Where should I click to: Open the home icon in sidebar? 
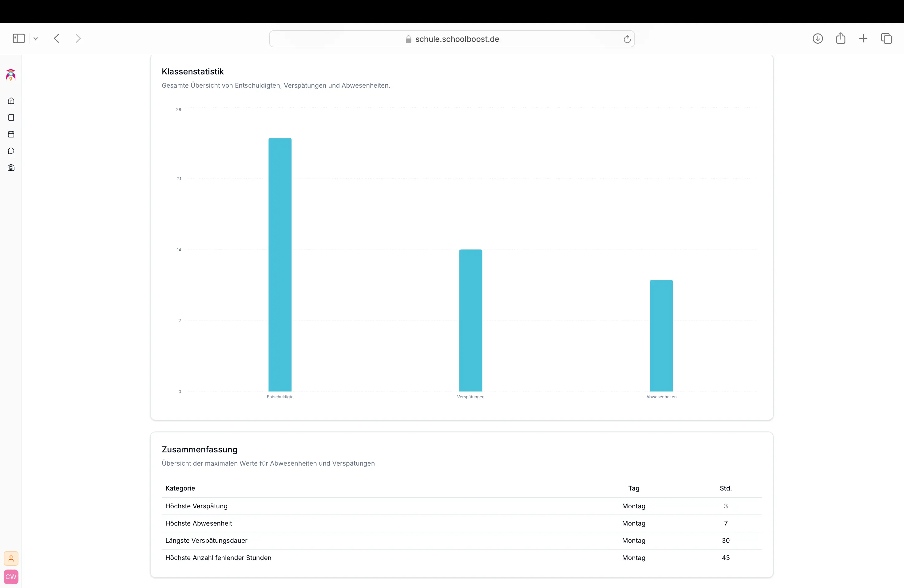11,101
